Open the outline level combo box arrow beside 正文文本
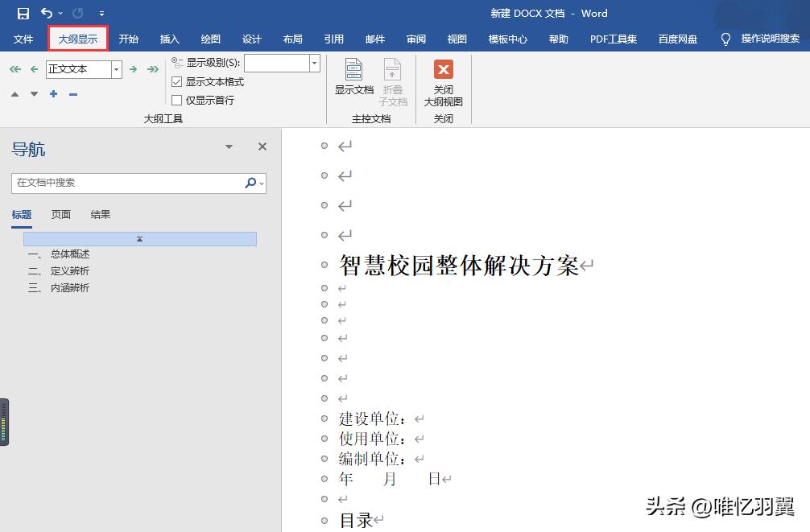This screenshot has height=532, width=810. [115, 69]
